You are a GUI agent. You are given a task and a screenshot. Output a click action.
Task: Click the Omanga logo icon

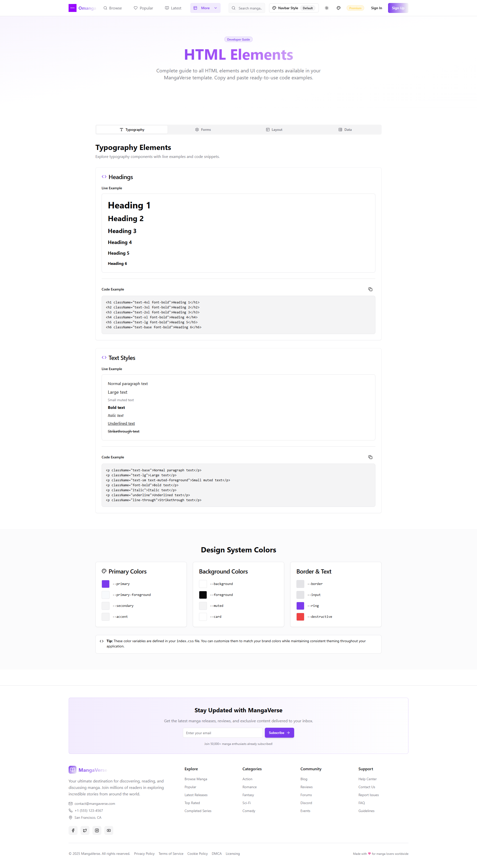(72, 8)
